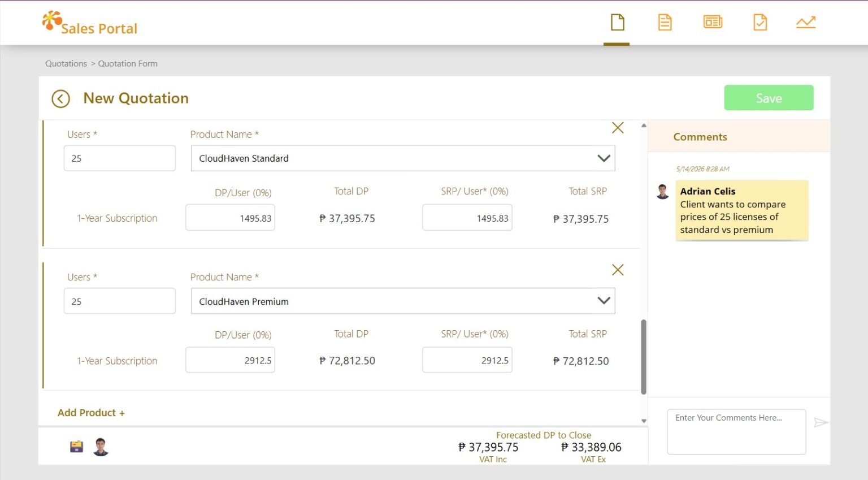Click scrollbar up arrow in product list

[x=644, y=126]
